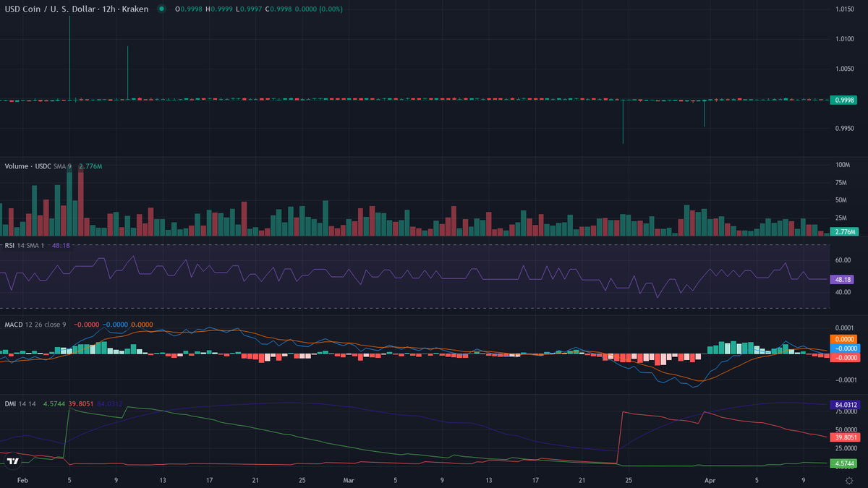Viewport: 868px width, 488px height.
Task: Click the 84.0312 ADX value tag
Action: pyautogui.click(x=845, y=405)
